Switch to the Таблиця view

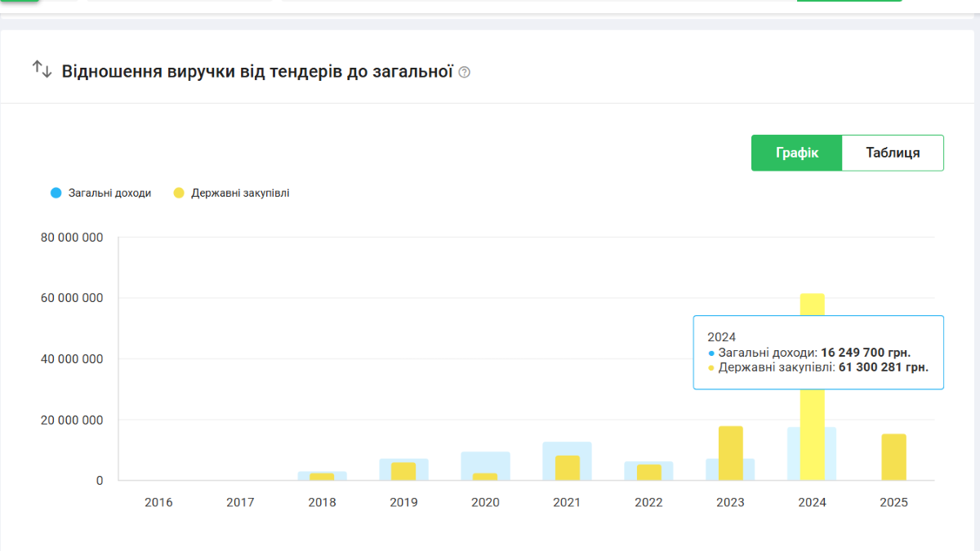pyautogui.click(x=893, y=153)
